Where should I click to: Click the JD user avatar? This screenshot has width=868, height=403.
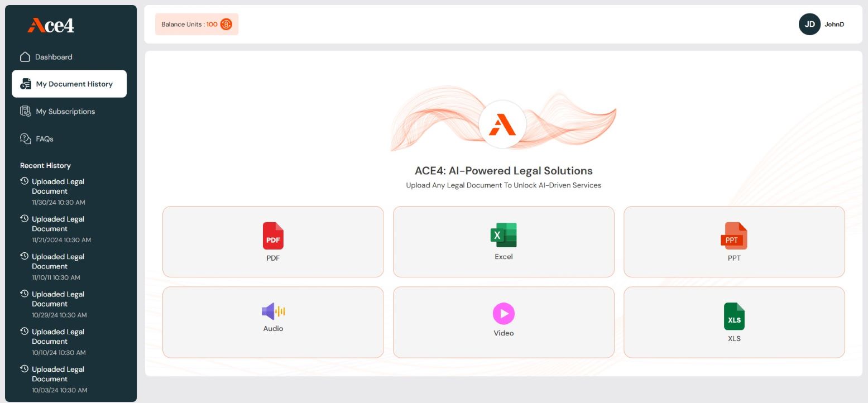coord(809,25)
